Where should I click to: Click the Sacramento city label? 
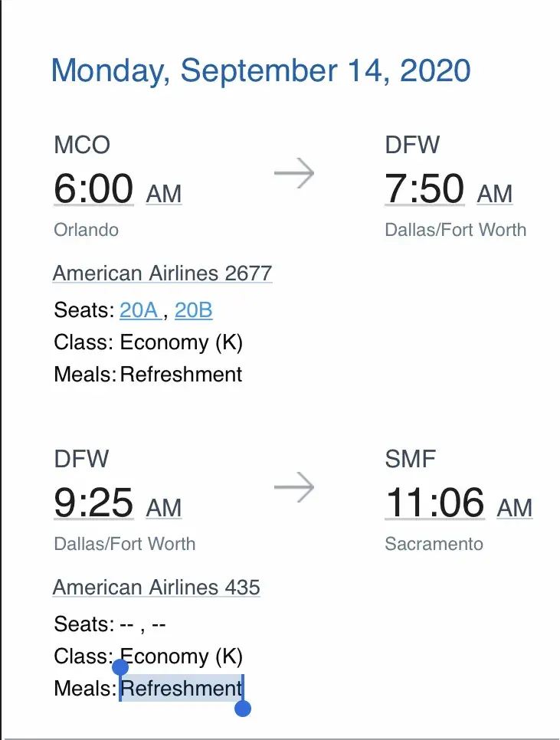click(x=434, y=544)
